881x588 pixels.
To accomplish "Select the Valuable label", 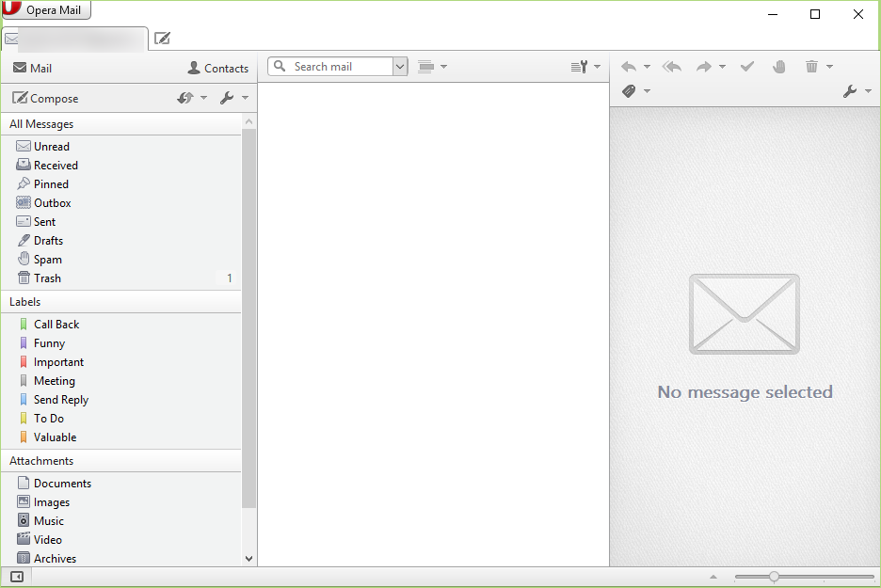I will click(x=121, y=437).
